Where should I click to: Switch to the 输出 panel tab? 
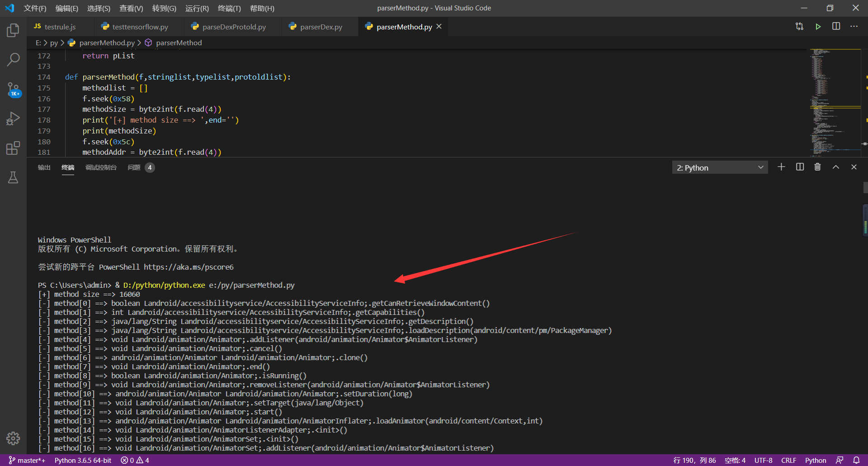pyautogui.click(x=44, y=167)
